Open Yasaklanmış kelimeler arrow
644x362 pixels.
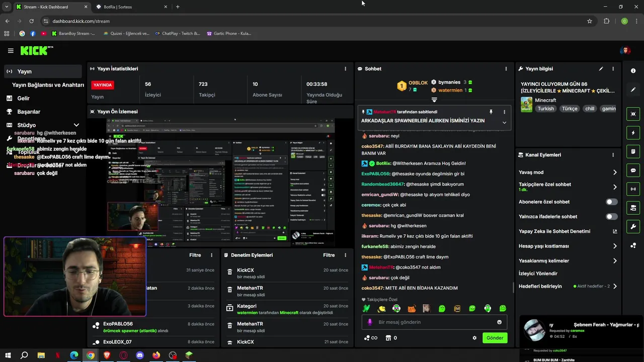[615, 261]
